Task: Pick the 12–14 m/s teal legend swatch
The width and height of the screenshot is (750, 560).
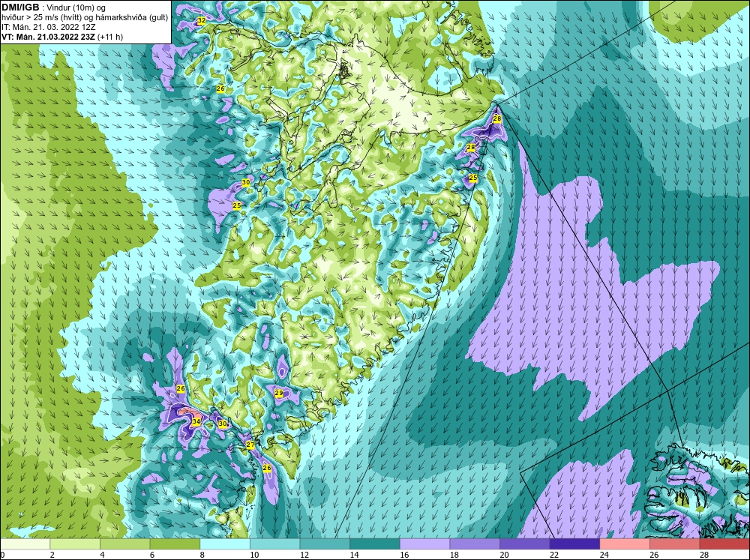Action: (325, 544)
